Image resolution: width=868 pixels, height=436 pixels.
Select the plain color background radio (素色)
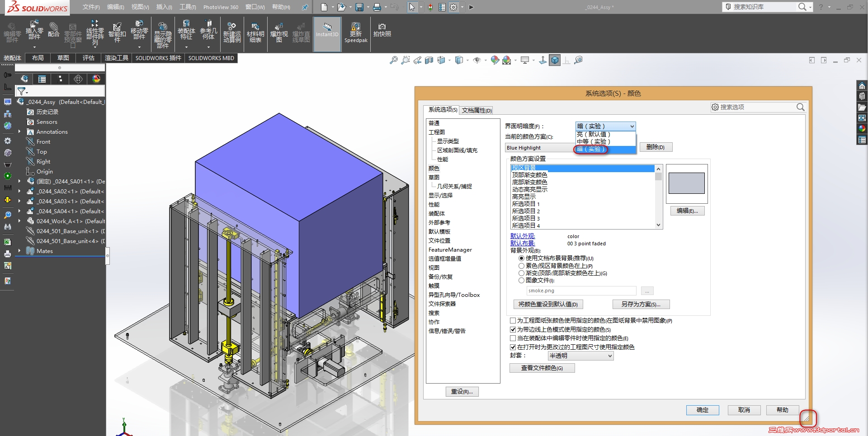click(x=521, y=266)
